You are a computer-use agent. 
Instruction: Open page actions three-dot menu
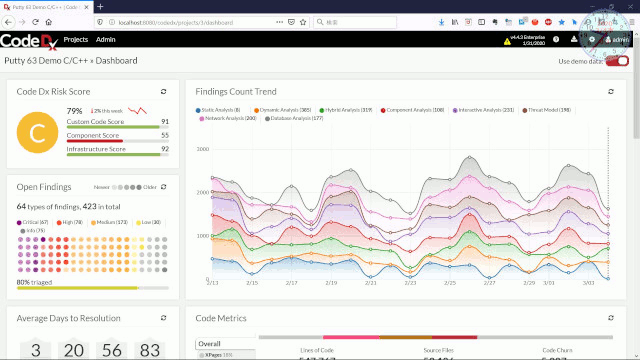pyautogui.click(x=279, y=22)
